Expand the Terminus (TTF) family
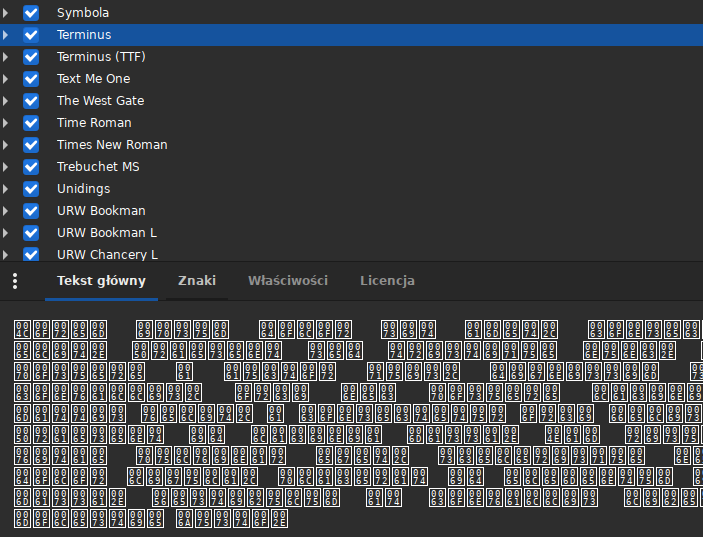Image resolution: width=703 pixels, height=537 pixels. tap(5, 56)
